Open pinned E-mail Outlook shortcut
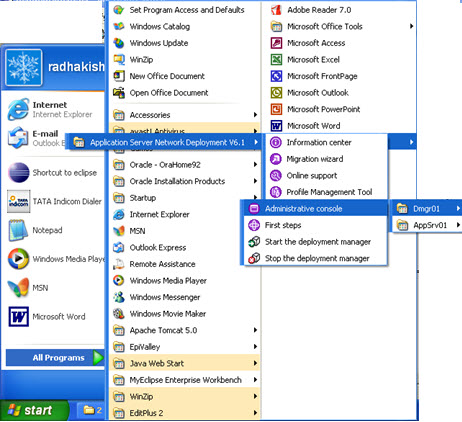 [37, 138]
